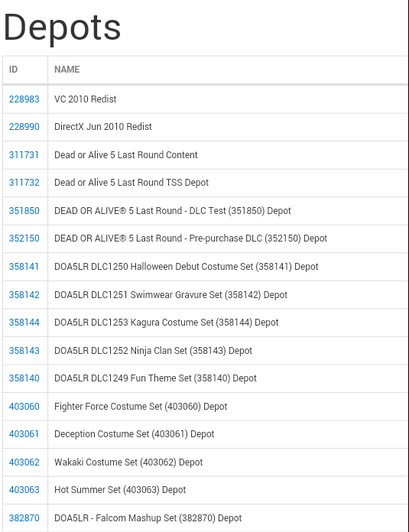Open depot ID 228990 link
The width and height of the screenshot is (409, 532).
[24, 127]
